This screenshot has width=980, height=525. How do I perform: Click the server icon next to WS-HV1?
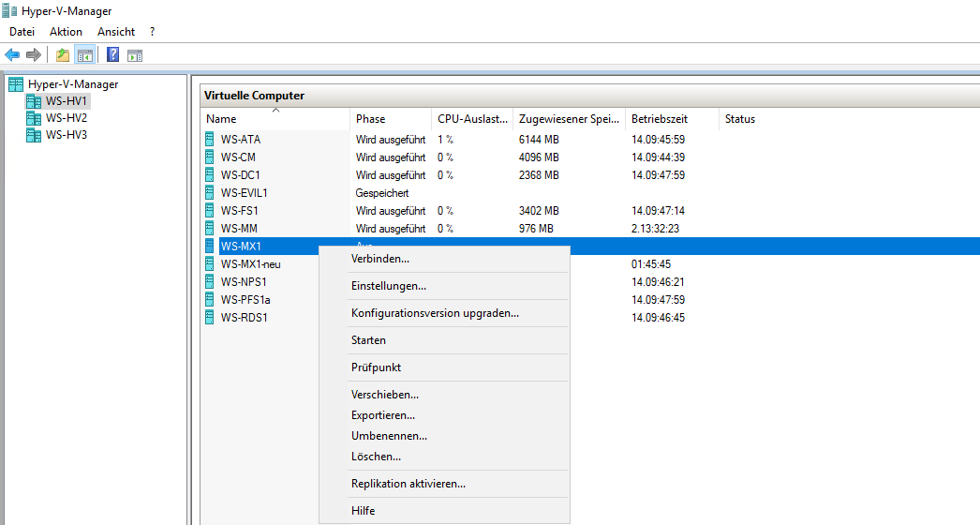tap(33, 100)
